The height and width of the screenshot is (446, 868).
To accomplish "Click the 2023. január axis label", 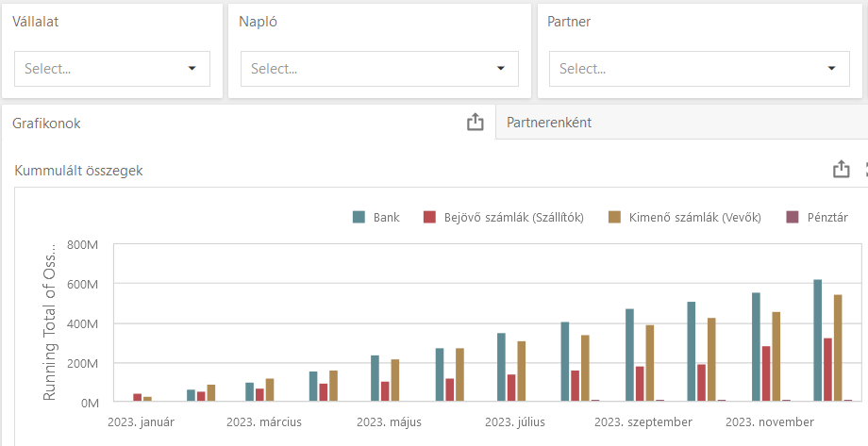I will point(142,421).
